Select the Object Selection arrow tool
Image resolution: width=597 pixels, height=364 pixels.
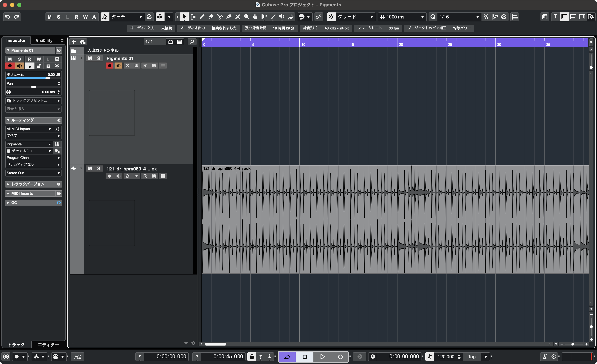click(184, 17)
